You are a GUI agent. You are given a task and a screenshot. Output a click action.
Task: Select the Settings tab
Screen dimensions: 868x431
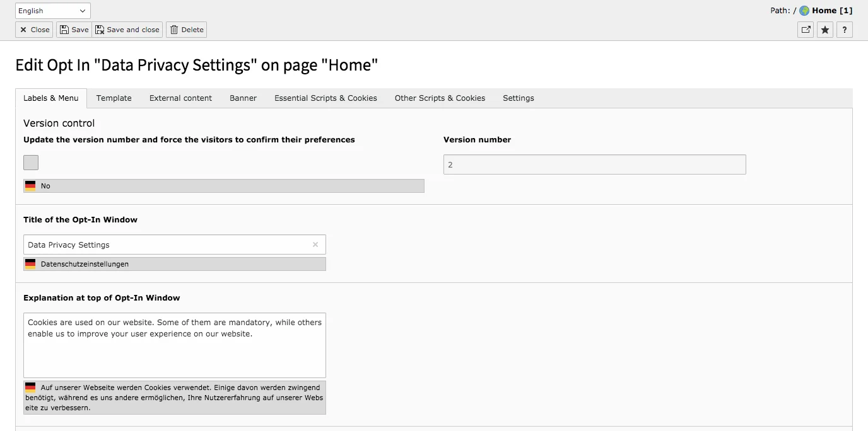click(x=518, y=98)
